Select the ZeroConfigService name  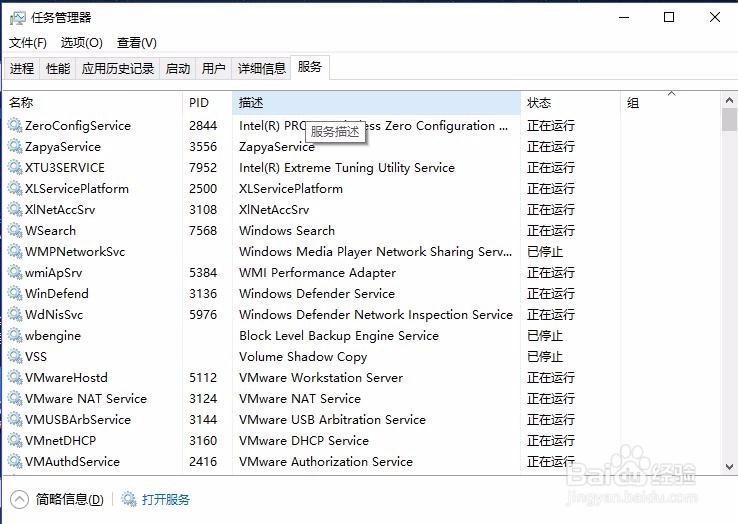[x=78, y=126]
